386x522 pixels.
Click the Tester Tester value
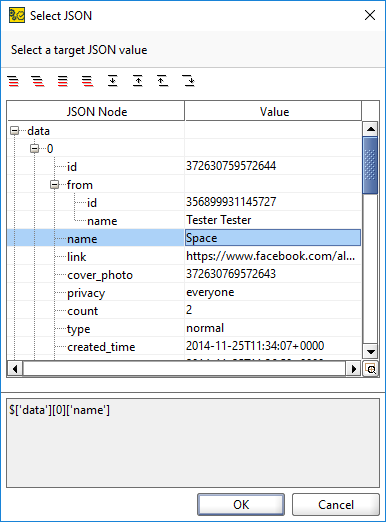[219, 220]
